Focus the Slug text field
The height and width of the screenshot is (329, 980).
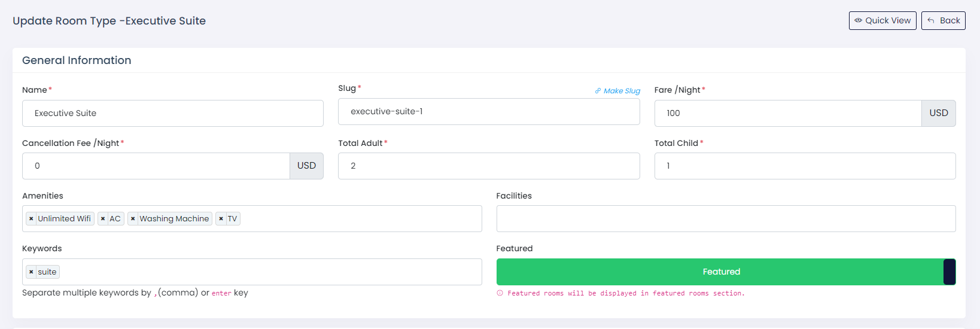(488, 112)
